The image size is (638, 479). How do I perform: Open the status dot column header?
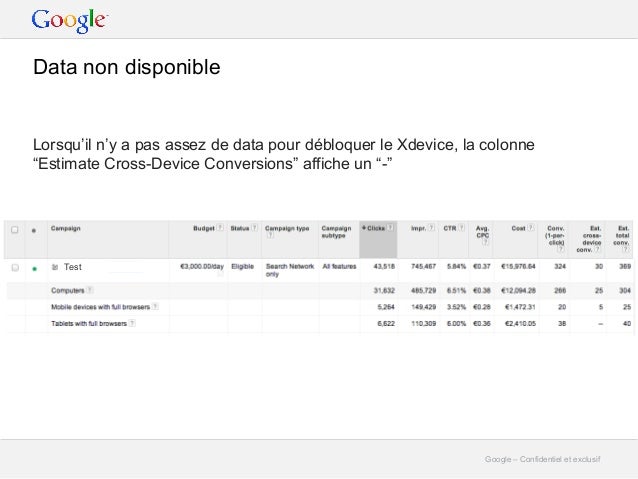tap(34, 230)
